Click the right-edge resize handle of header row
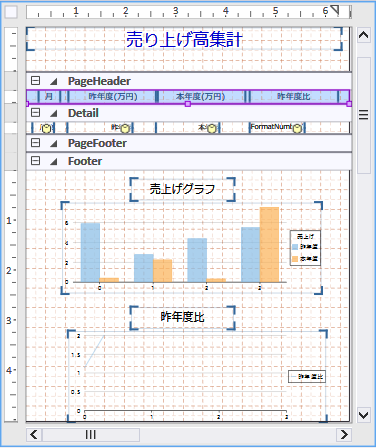Screen dimensions: 376x448 point(349,104)
